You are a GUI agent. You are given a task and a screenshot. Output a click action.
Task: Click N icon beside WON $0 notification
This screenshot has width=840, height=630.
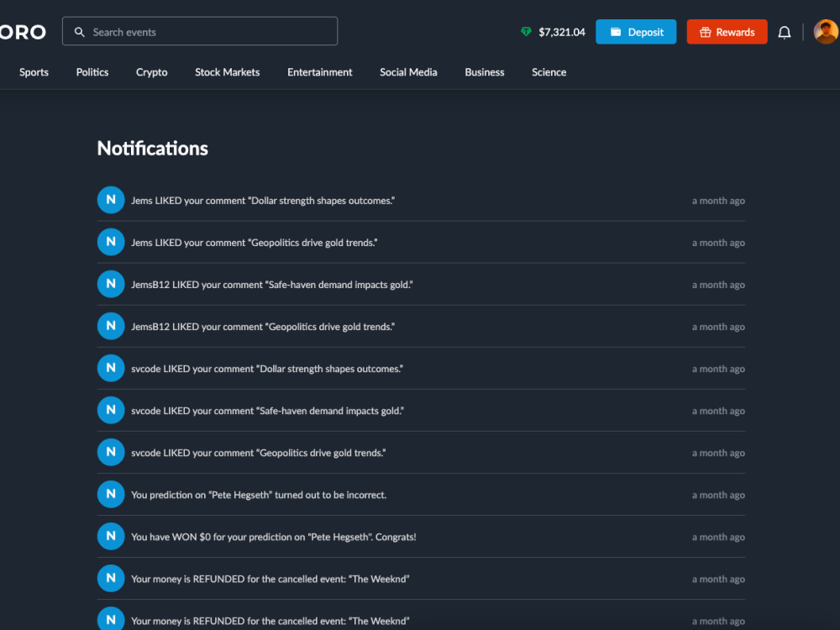111,536
